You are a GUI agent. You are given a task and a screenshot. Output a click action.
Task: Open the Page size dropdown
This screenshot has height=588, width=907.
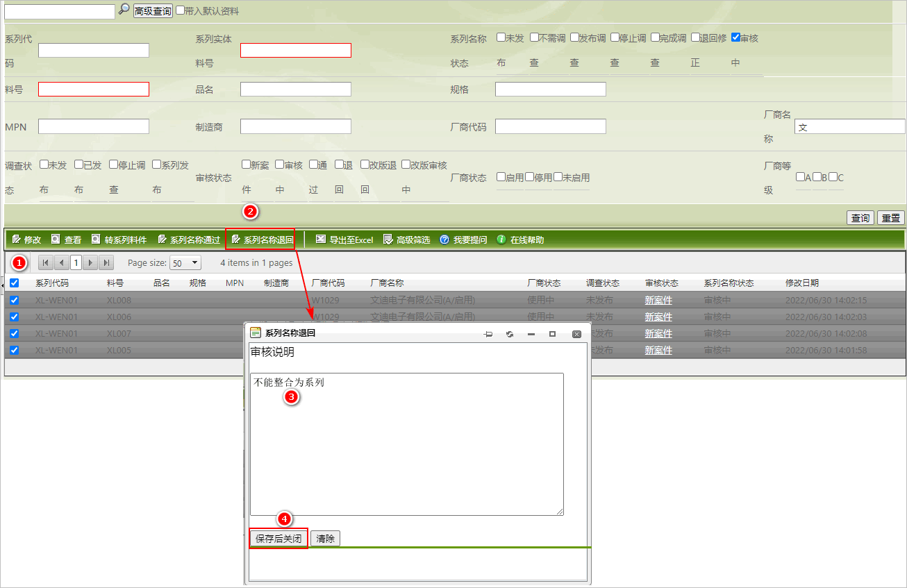tap(185, 263)
